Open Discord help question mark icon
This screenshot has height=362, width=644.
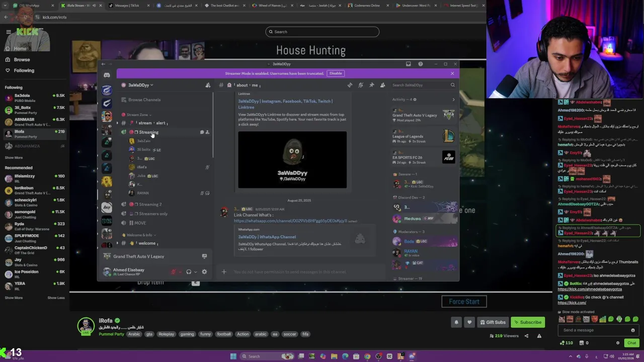pyautogui.click(x=421, y=64)
